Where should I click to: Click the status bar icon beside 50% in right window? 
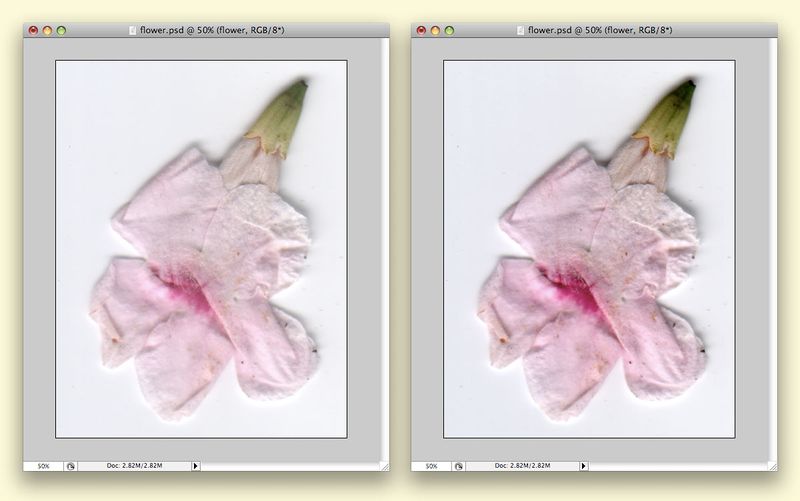point(459,466)
